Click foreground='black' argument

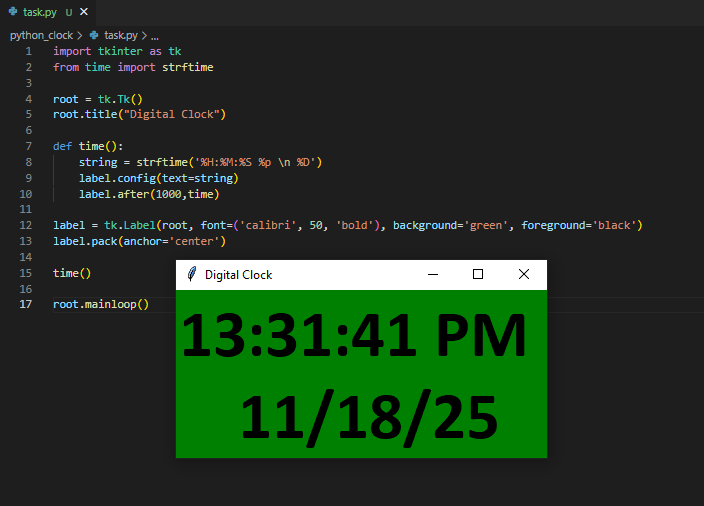point(579,225)
